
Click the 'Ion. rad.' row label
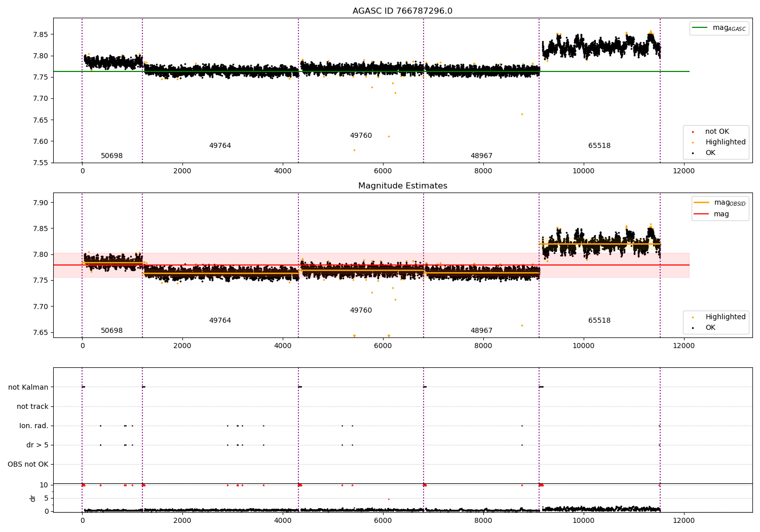[x=34, y=426]
